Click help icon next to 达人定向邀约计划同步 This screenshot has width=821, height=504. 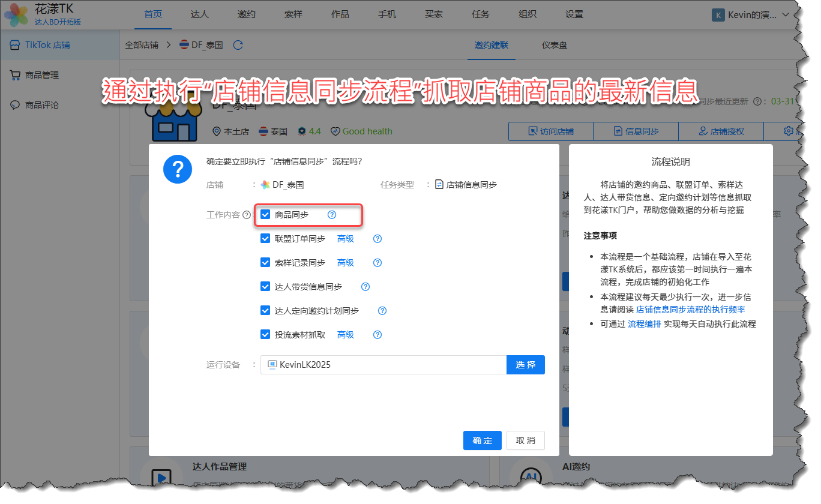[x=382, y=311]
